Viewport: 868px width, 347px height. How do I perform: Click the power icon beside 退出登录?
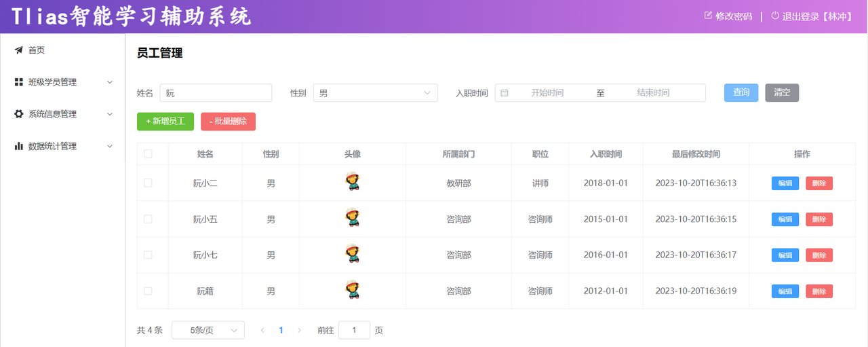(775, 16)
